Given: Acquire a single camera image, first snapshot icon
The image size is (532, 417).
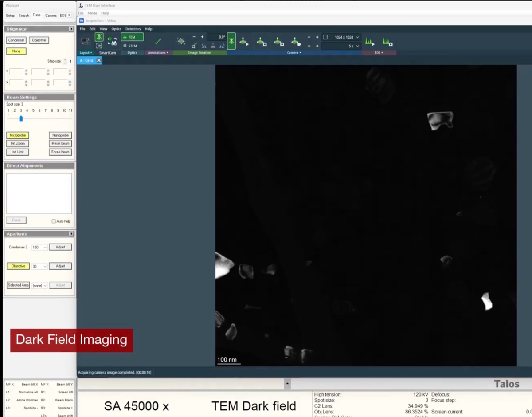Looking at the screenshot, I should tap(262, 42).
